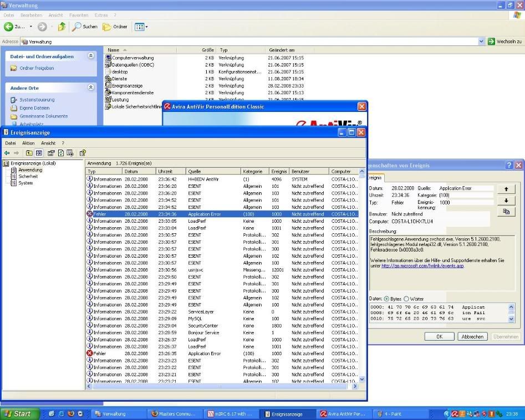
Task: Select the SecurityCenter event row
Action: 222,325
